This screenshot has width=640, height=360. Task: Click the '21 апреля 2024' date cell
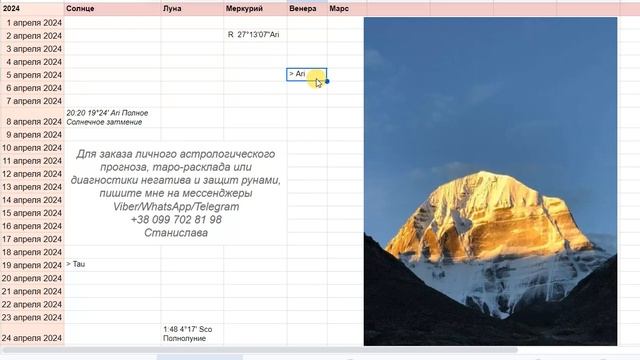tap(32, 291)
